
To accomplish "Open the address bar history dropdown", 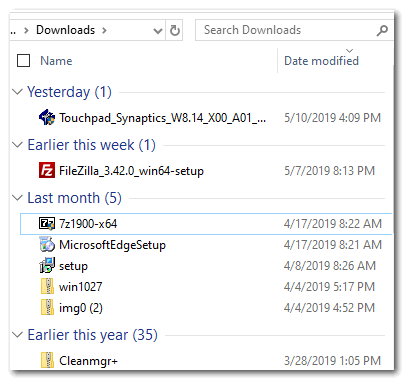I will 158,31.
